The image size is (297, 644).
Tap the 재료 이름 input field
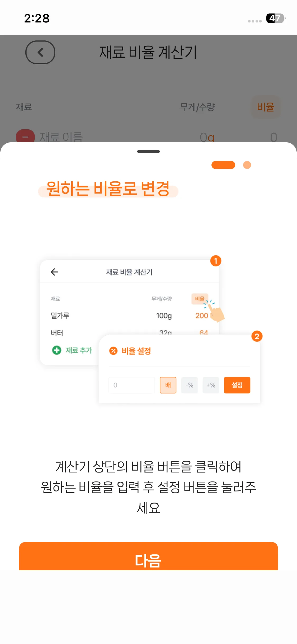tap(61, 137)
